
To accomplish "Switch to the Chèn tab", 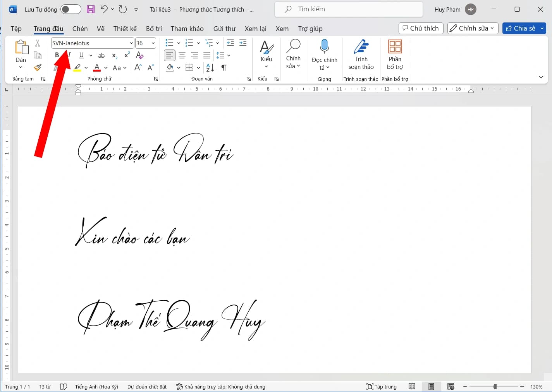I will coord(80,29).
